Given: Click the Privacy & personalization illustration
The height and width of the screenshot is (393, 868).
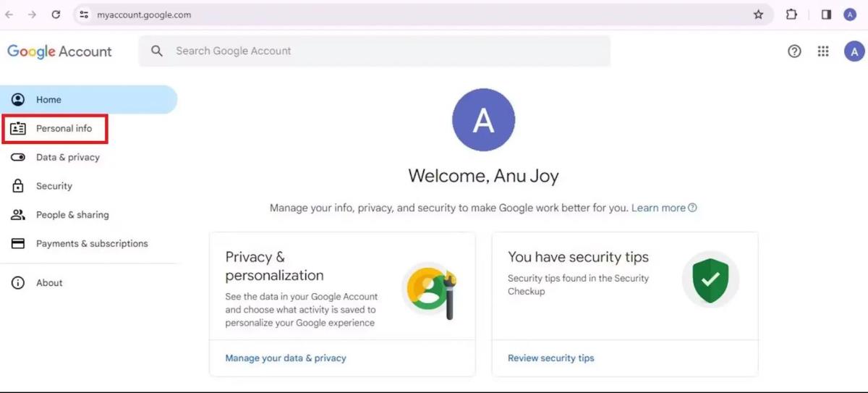Looking at the screenshot, I should (430, 290).
